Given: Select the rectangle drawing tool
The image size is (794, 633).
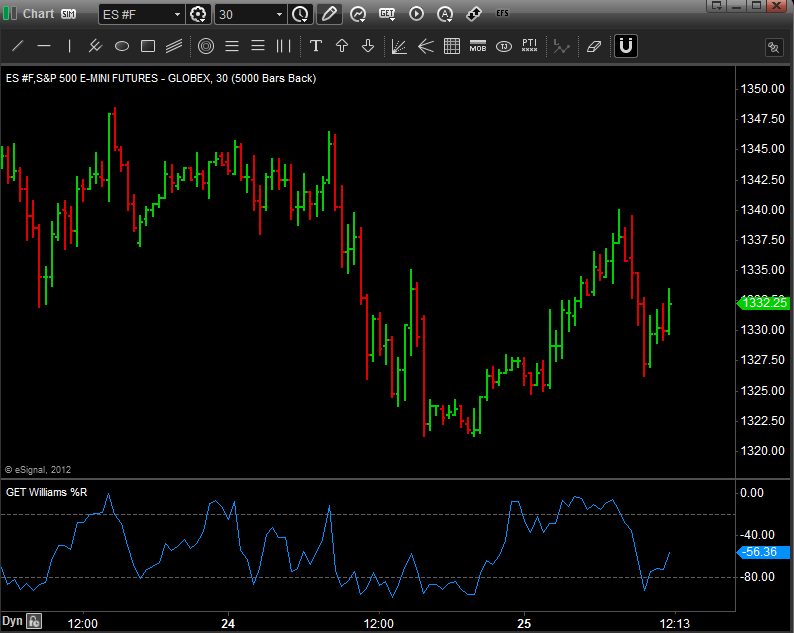Looking at the screenshot, I should pyautogui.click(x=148, y=47).
